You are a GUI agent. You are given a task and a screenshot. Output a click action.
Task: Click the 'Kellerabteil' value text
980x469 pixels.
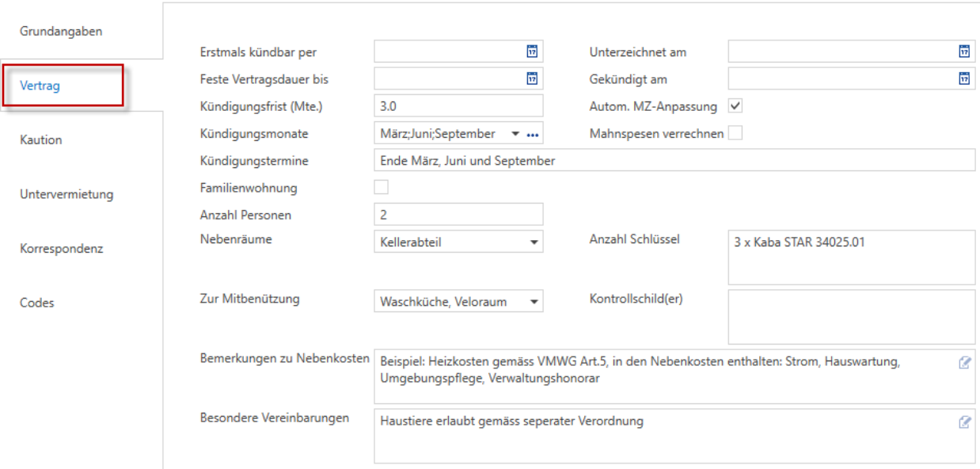411,242
